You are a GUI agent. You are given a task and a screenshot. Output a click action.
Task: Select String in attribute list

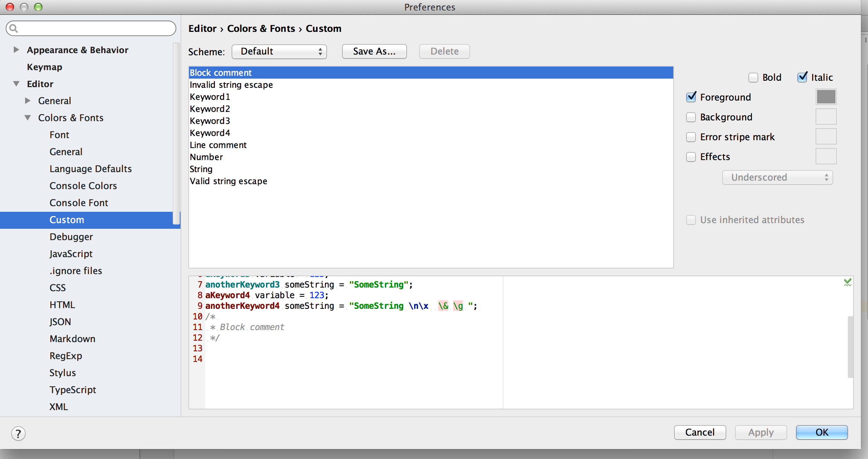coord(431,169)
